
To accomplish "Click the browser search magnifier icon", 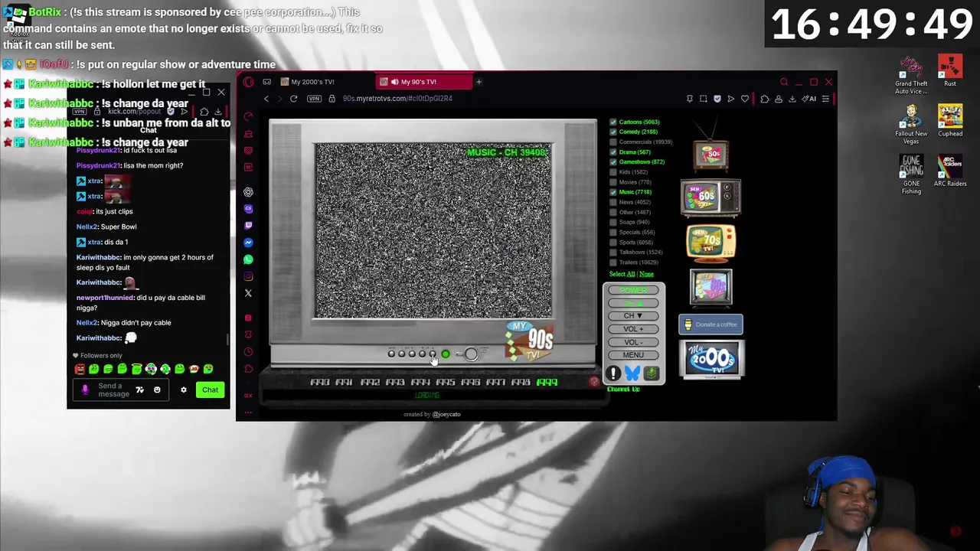I will (784, 82).
